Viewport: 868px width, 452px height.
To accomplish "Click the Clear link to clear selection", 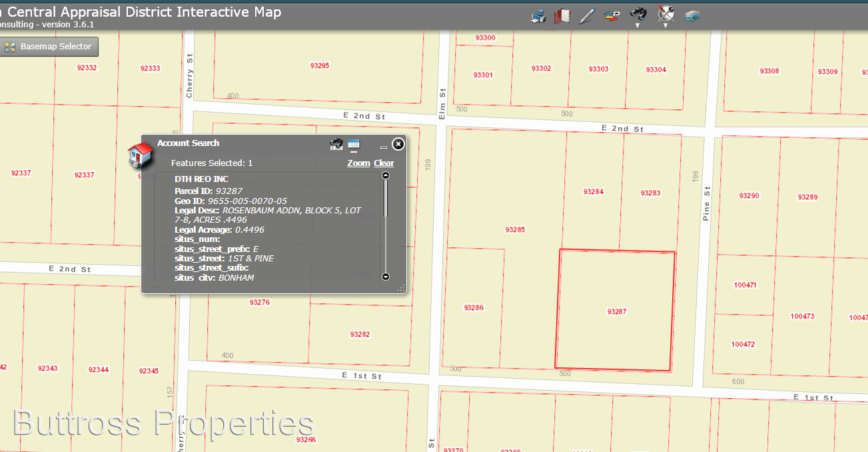I will pos(384,163).
